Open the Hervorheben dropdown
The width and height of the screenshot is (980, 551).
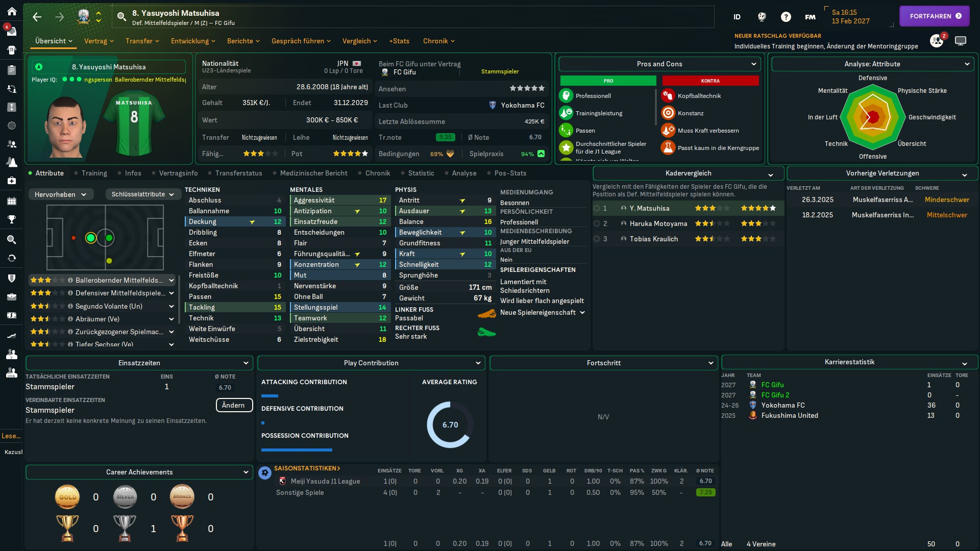tap(60, 194)
